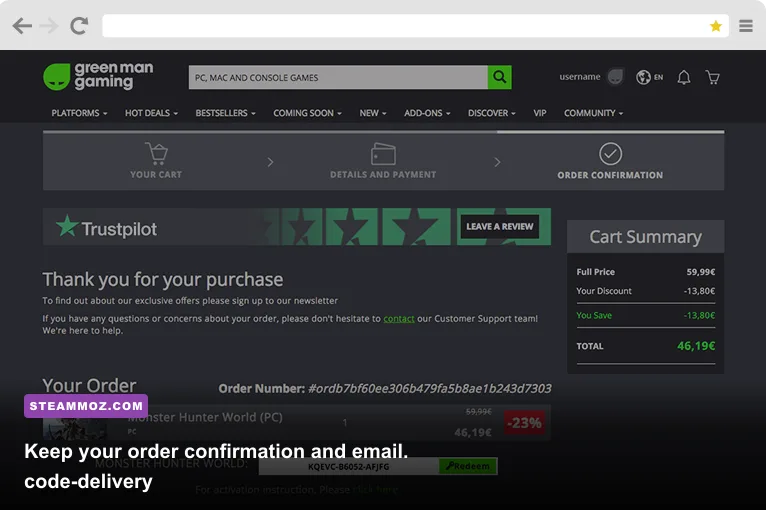Viewport: 766px width, 510px height.
Task: Click the Thank you for your purchase heading
Action: 163,280
